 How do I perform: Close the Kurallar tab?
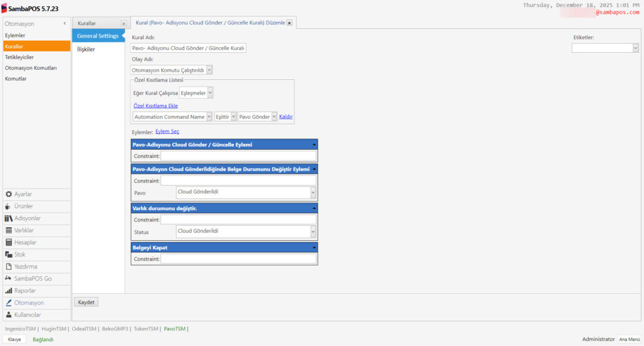(123, 23)
